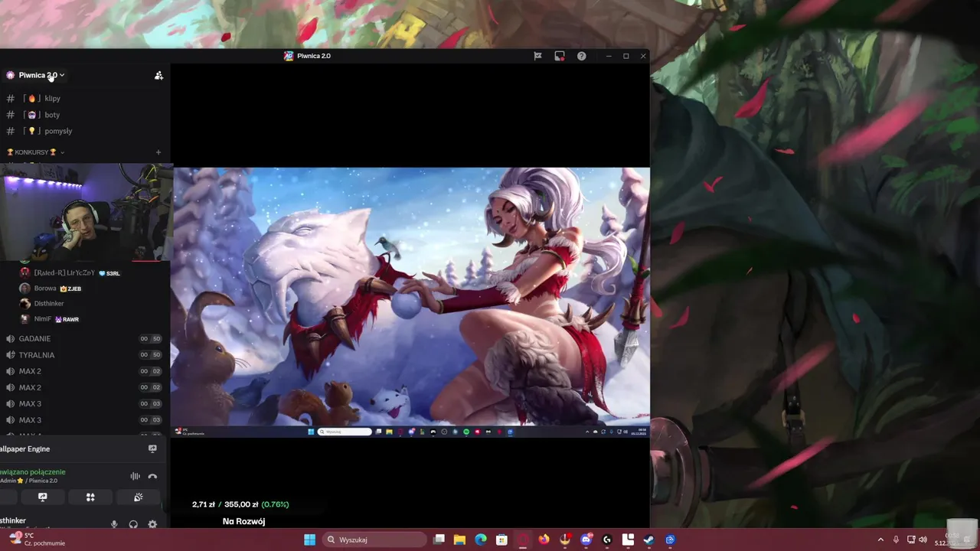
Task: Open Discord user settings gear
Action: (152, 524)
